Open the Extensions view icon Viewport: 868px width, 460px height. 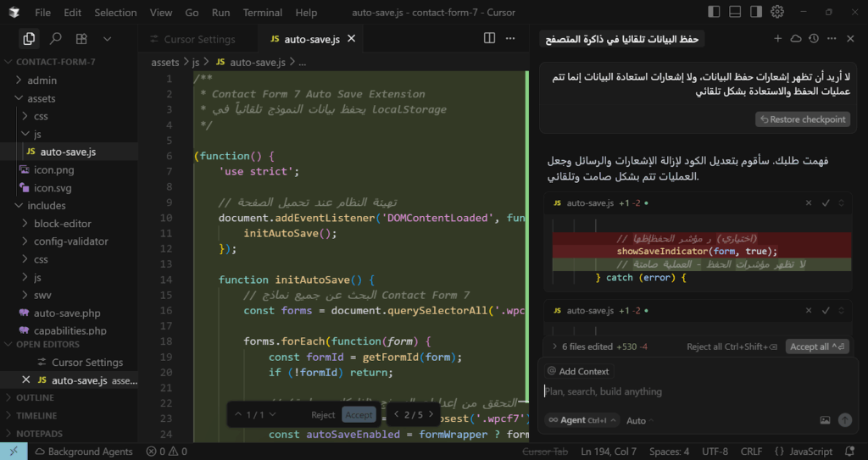pos(81,39)
